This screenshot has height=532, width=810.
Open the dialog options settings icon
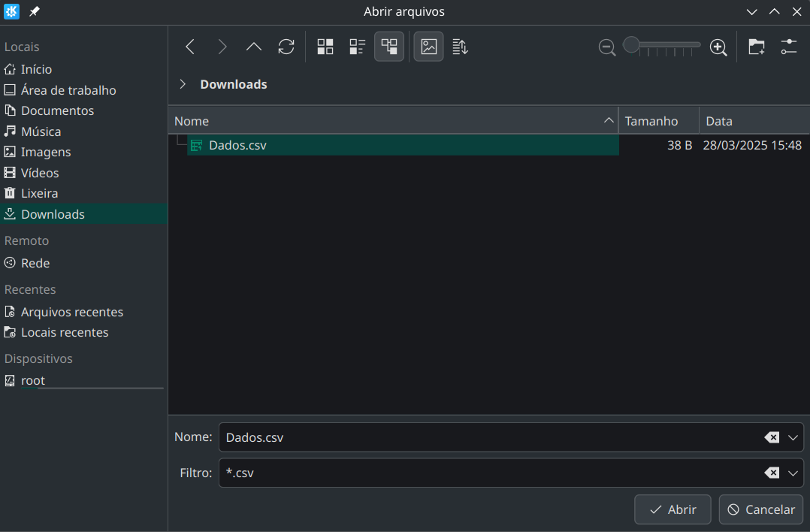(788, 47)
